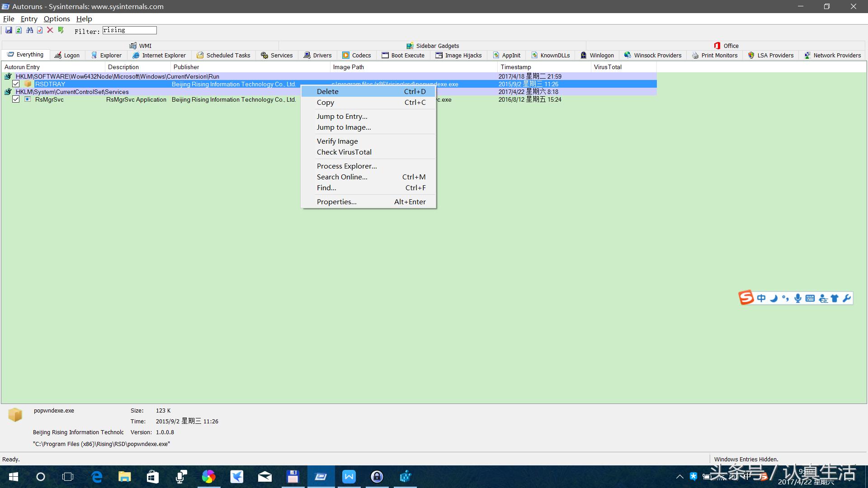Click the binoculars Find icon
This screenshot has height=488, width=868.
(x=29, y=30)
